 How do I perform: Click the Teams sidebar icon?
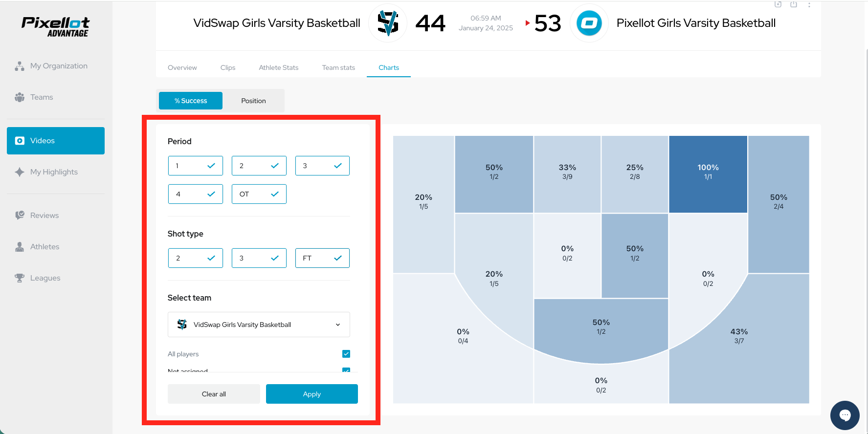point(20,97)
